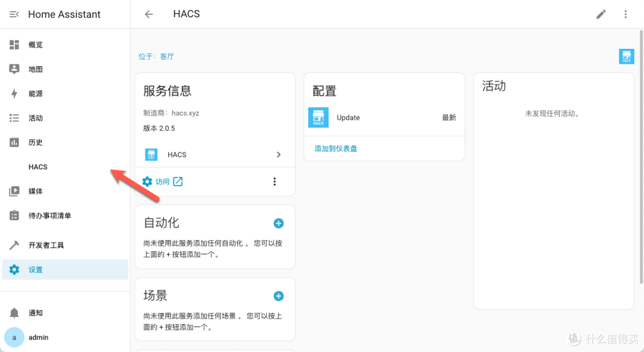Viewport: 644px width, 352px height.
Task: Click the HACS Update entity icon
Action: [x=318, y=117]
